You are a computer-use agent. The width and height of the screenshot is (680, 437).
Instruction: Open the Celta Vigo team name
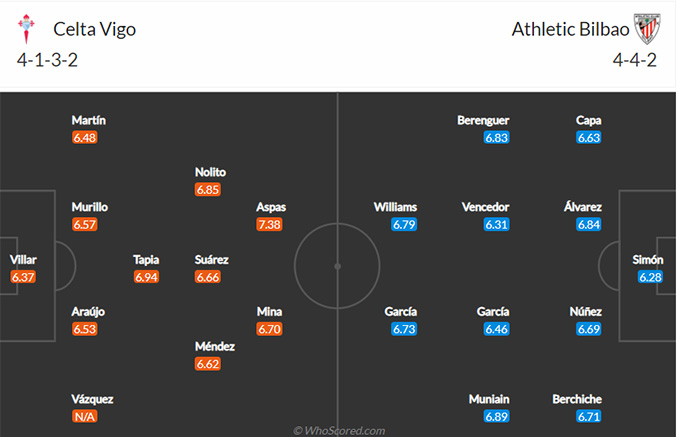point(95,29)
